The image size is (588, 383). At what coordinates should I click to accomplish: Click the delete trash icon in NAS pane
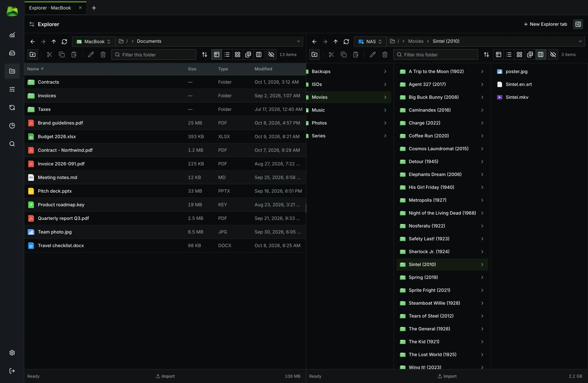click(385, 55)
